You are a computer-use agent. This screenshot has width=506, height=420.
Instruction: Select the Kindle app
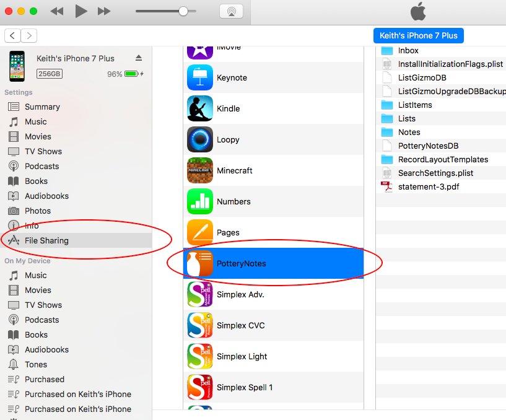(x=273, y=108)
